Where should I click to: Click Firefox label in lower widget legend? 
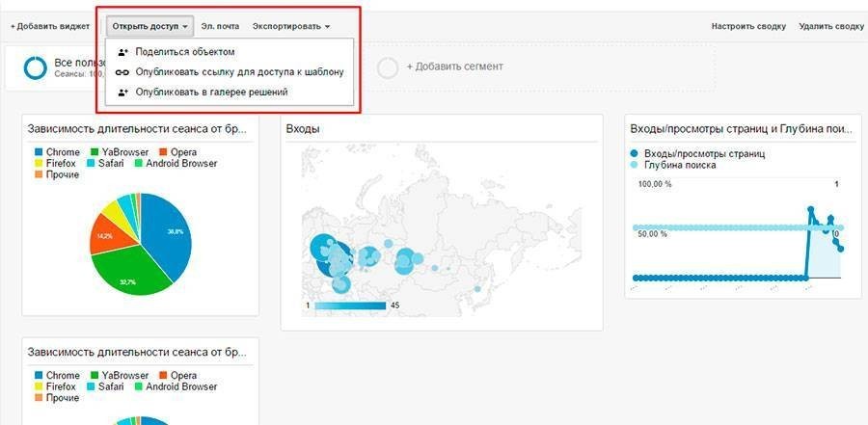pos(61,386)
